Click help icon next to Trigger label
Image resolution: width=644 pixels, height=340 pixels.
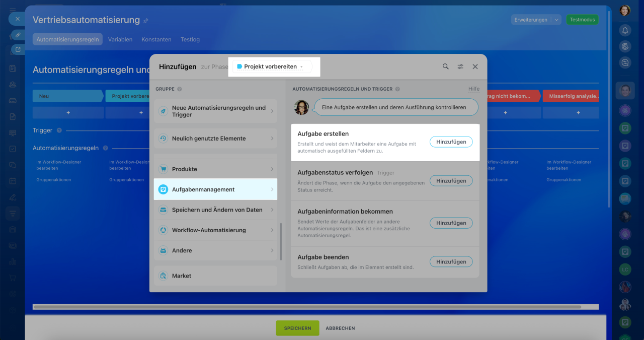pos(59,130)
